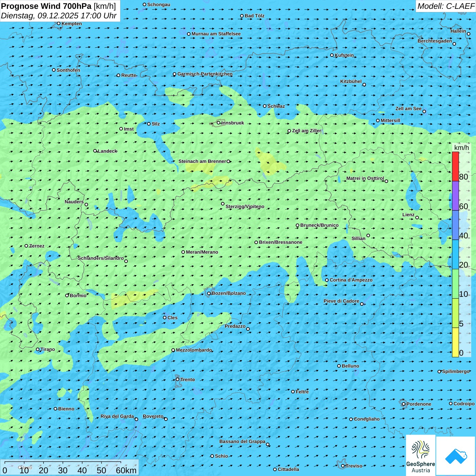Click the Garmisch-Partenkirchen label
Viewport: 476px width, 476px height.
point(205,74)
